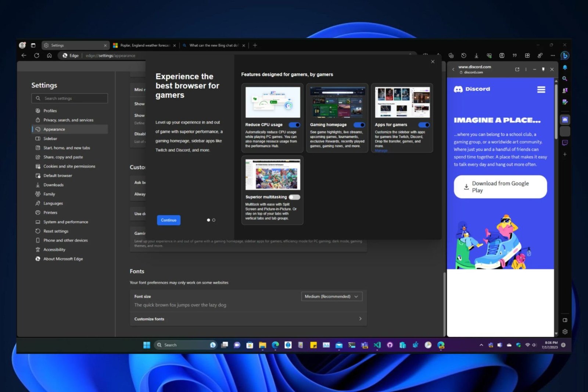Open Discord pane link in new tab

tap(517, 69)
